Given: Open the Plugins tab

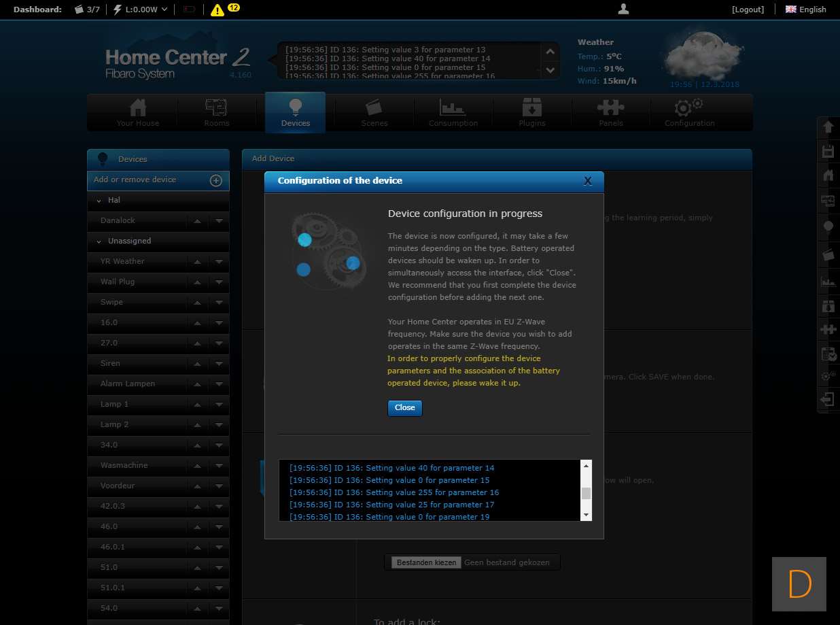Looking at the screenshot, I should [x=531, y=113].
